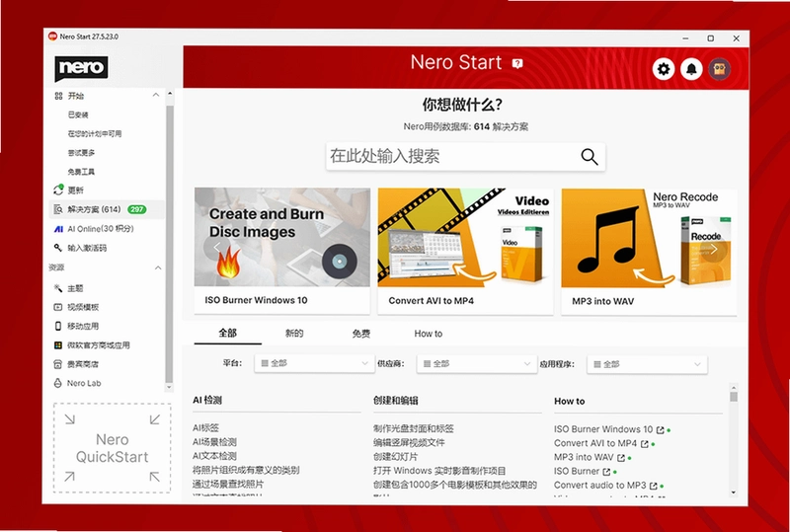
Task: Click external-link icon next to MP3 into WAV
Action: pyautogui.click(x=621, y=458)
